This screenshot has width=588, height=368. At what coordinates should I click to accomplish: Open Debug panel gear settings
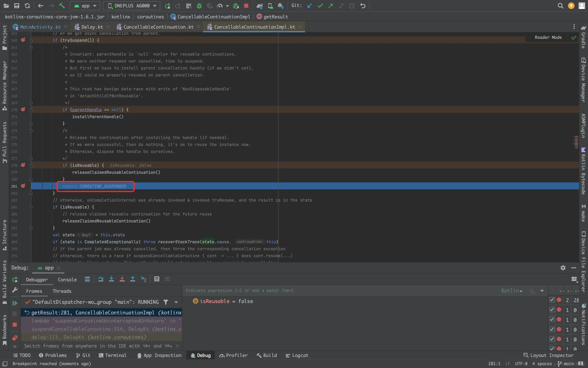point(563,268)
